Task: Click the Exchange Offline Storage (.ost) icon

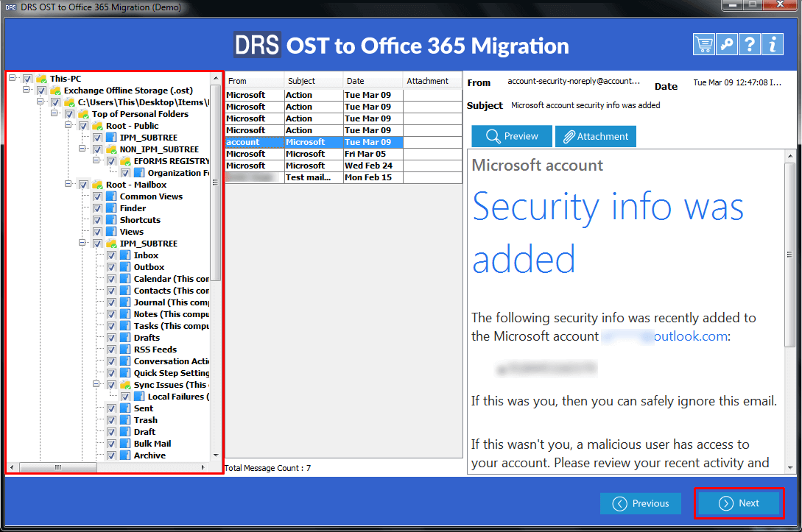Action: coord(54,90)
